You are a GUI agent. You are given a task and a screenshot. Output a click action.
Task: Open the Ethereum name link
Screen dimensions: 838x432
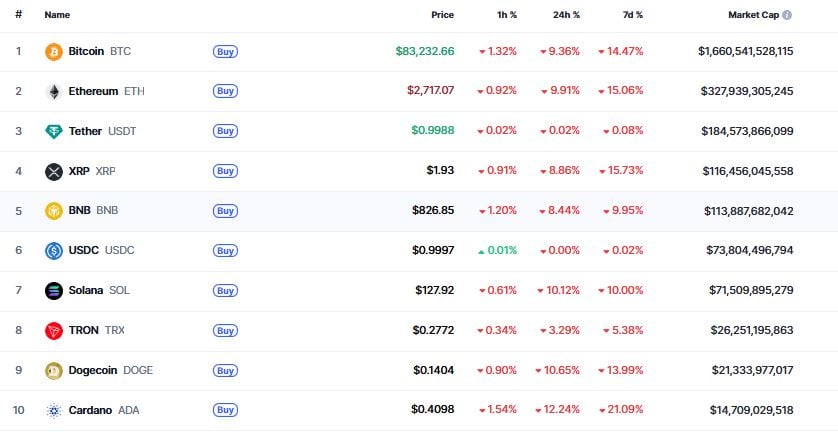(x=93, y=91)
